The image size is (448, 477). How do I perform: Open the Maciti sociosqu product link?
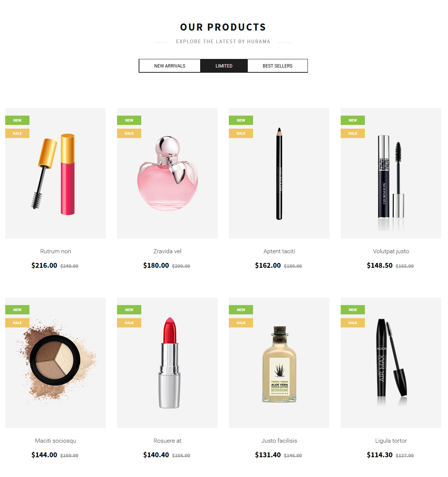56,441
